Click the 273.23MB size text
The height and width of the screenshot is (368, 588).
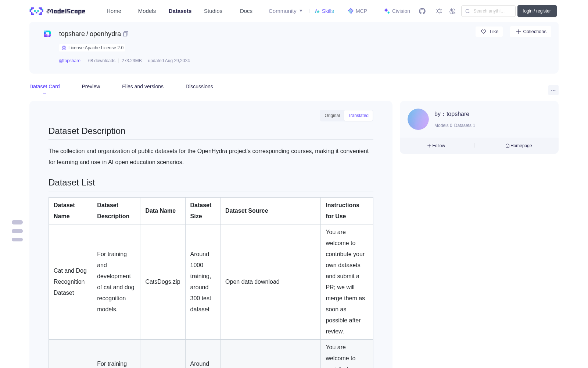[132, 61]
